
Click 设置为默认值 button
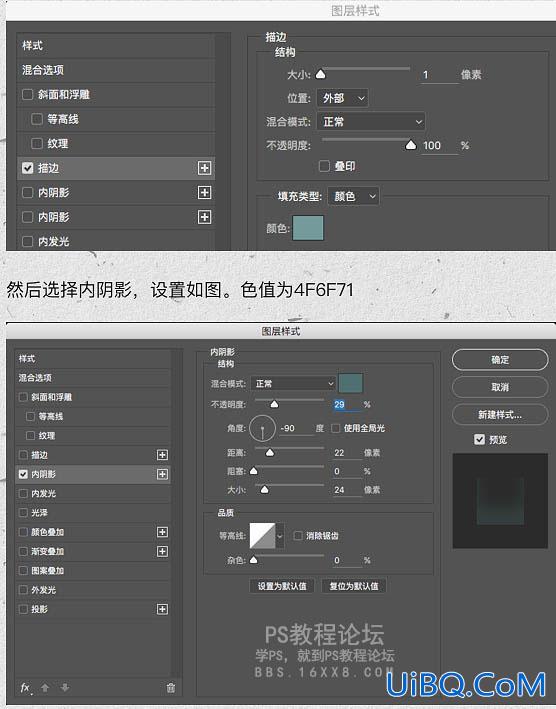coord(282,586)
